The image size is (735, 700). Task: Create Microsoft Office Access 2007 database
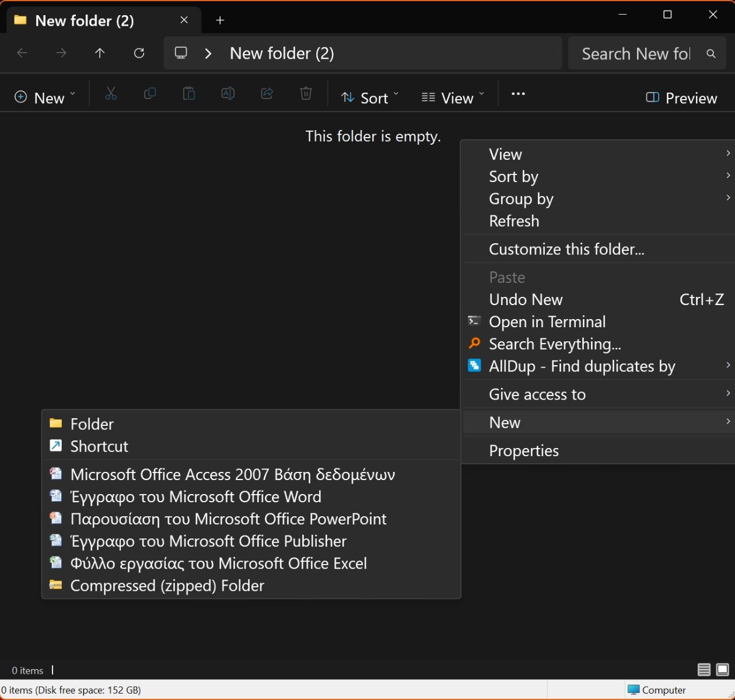coord(251,474)
